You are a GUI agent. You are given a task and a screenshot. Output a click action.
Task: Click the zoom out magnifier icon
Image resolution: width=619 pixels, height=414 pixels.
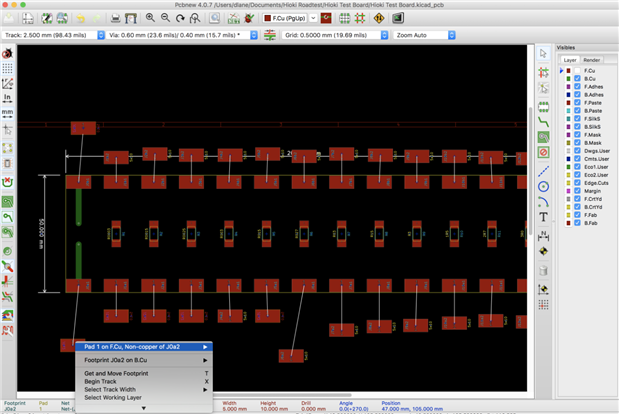[x=165, y=18]
